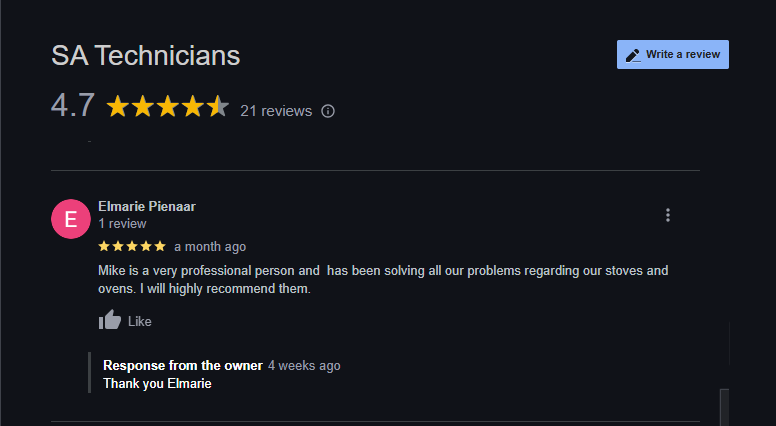Open Elmarie Pienaar's profile name link
Viewport: 776px width, 426px height.
click(x=147, y=206)
